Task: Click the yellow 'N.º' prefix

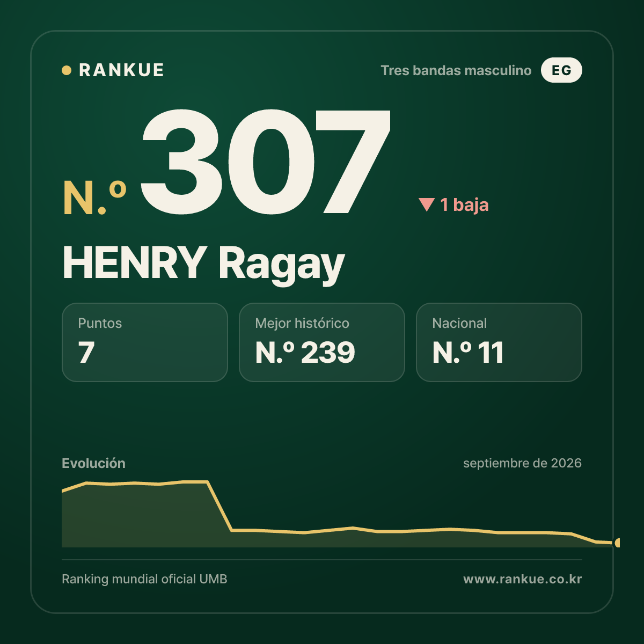Action: coord(95,197)
